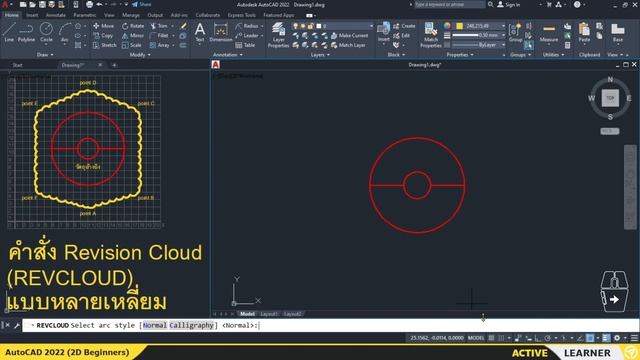This screenshot has width=640, height=360.
Task: Click the TOP face of the ViewCube
Action: (610, 98)
